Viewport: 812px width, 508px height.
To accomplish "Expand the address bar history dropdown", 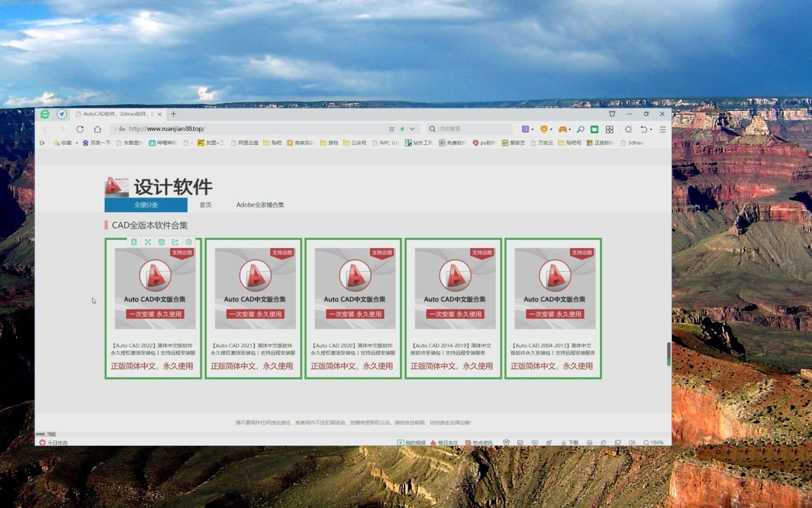I will 412,129.
